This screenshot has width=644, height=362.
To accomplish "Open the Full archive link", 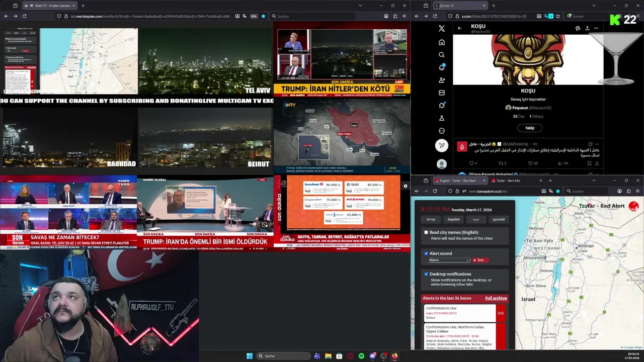I will pyautogui.click(x=496, y=298).
